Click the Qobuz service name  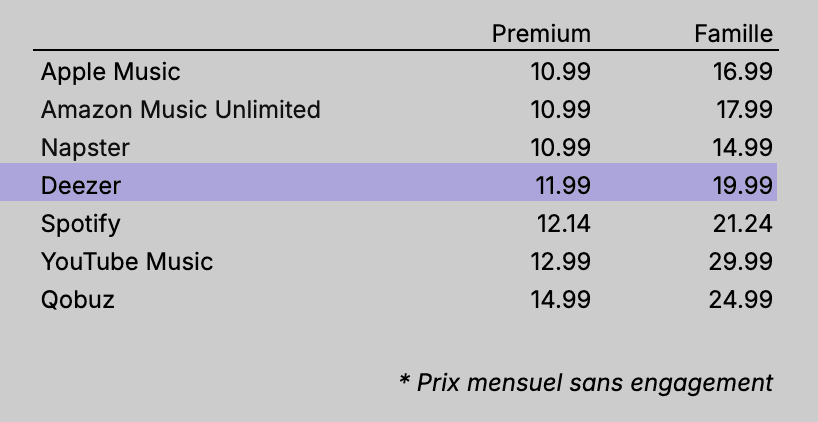(78, 299)
